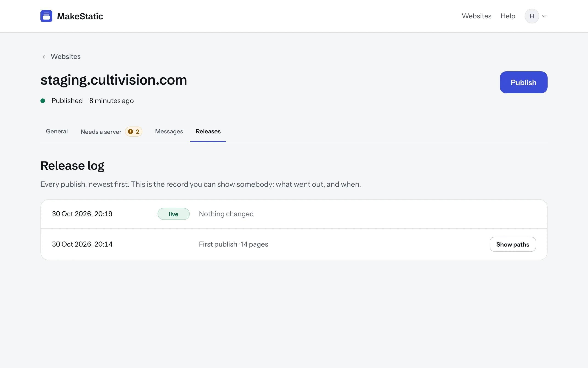Click the Published status label
This screenshot has width=588, height=368.
[67, 101]
